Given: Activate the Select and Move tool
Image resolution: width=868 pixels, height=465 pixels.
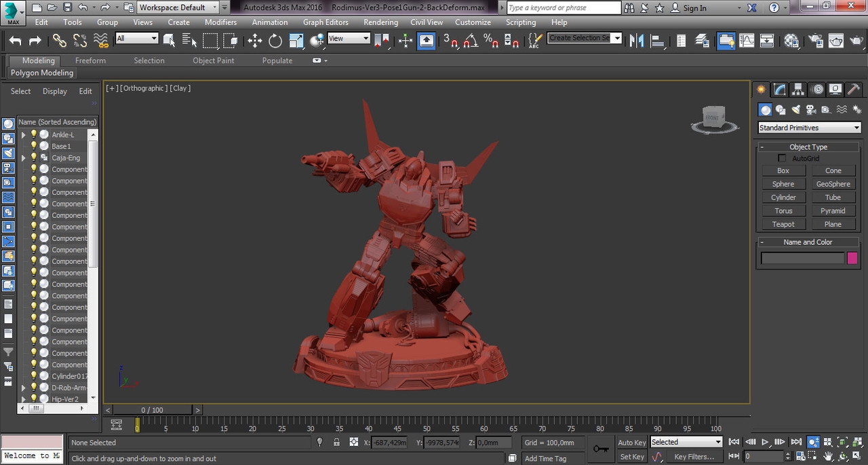Looking at the screenshot, I should [255, 41].
